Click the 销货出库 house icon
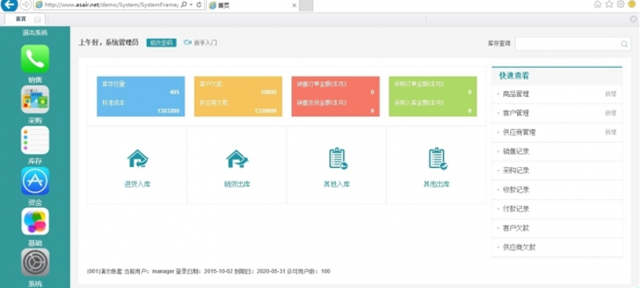The image size is (644, 288). point(238,159)
